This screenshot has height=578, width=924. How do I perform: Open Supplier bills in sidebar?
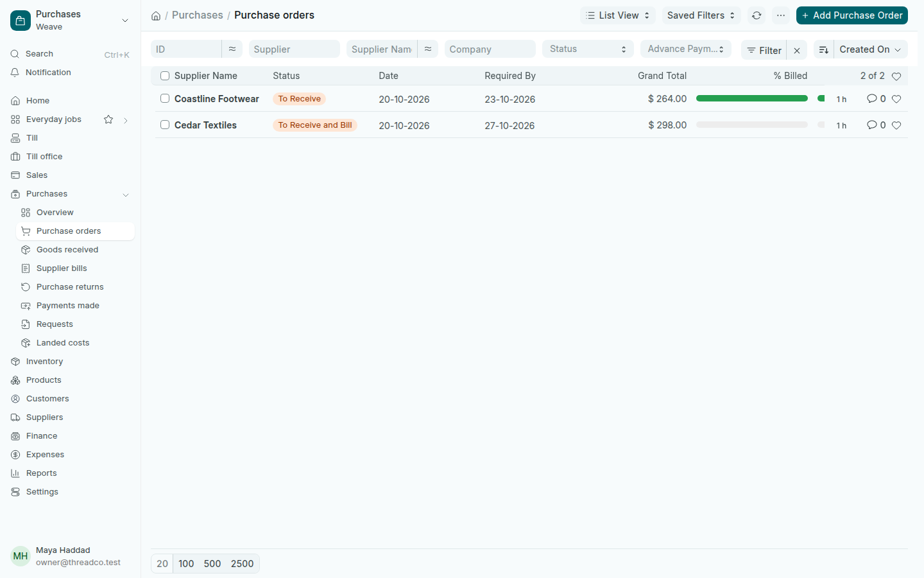click(75, 268)
